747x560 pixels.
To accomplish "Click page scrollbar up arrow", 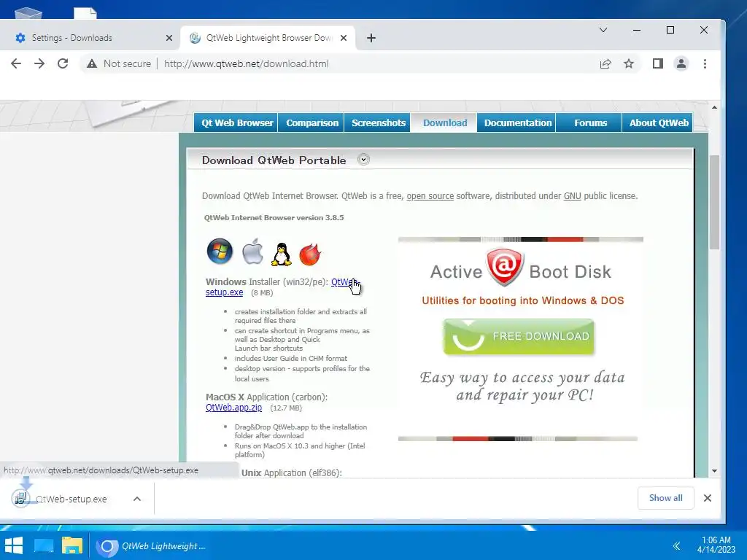I will coord(714,108).
